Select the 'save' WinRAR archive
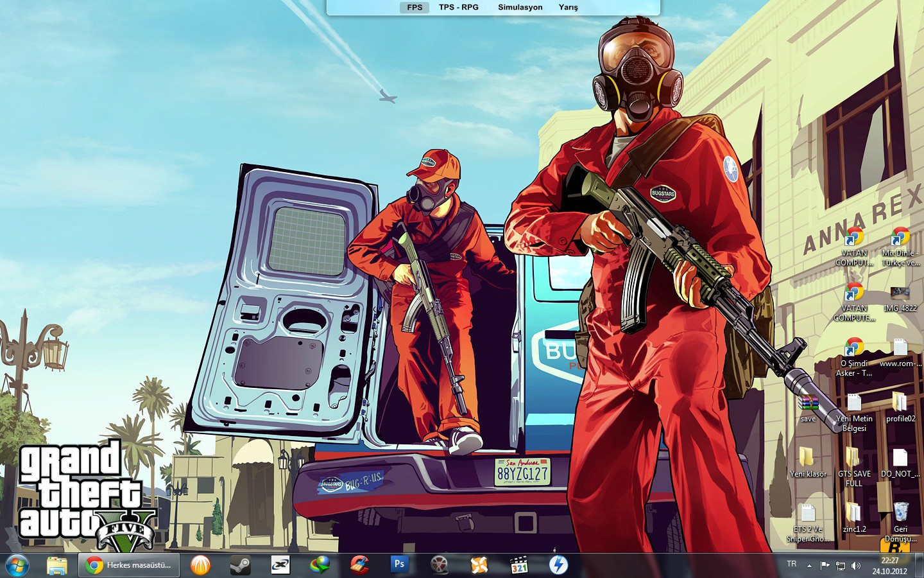The height and width of the screenshot is (578, 924). pos(809,408)
